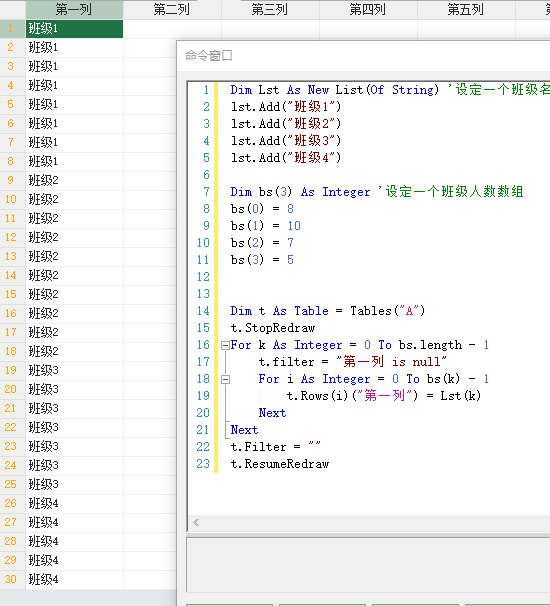Image resolution: width=550 pixels, height=606 pixels.
Task: Select row number 19 header
Action: (x=12, y=370)
